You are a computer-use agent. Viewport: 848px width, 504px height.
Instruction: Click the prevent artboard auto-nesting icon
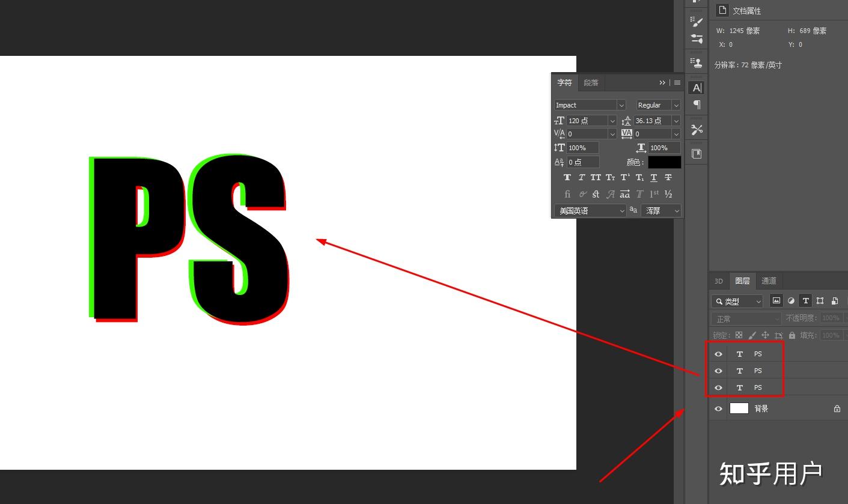tap(778, 335)
